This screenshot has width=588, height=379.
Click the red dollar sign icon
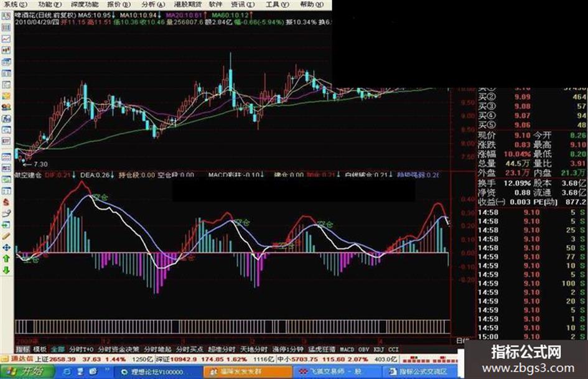click(x=6, y=202)
